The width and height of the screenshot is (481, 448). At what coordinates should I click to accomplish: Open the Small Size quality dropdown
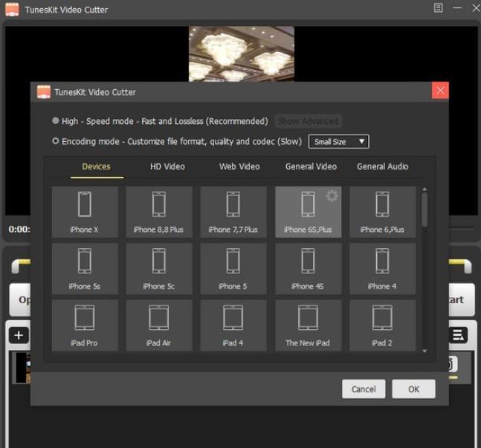click(x=338, y=141)
